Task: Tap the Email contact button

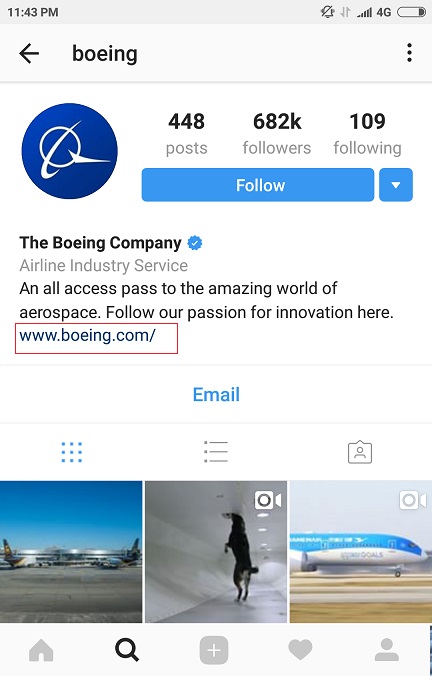Action: click(x=216, y=394)
